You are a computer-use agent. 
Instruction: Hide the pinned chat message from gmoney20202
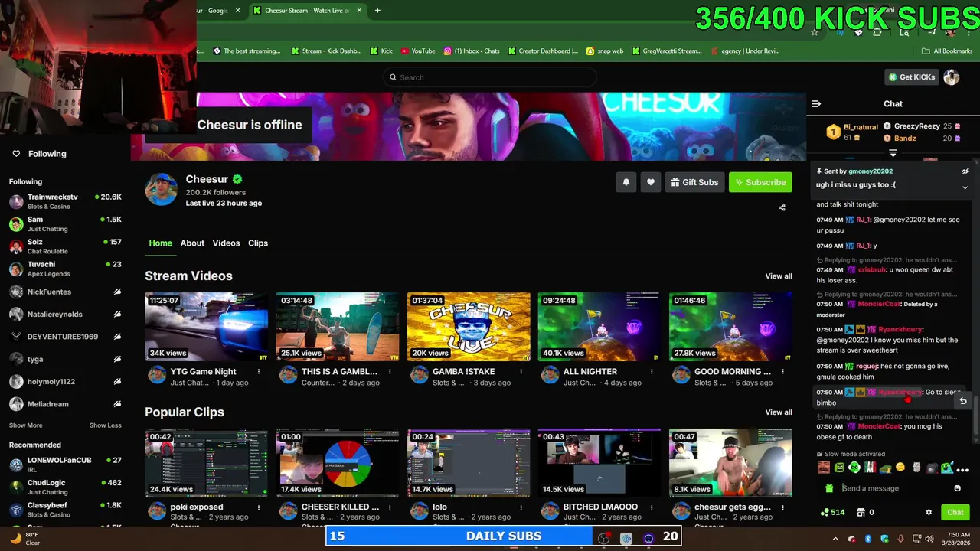965,171
